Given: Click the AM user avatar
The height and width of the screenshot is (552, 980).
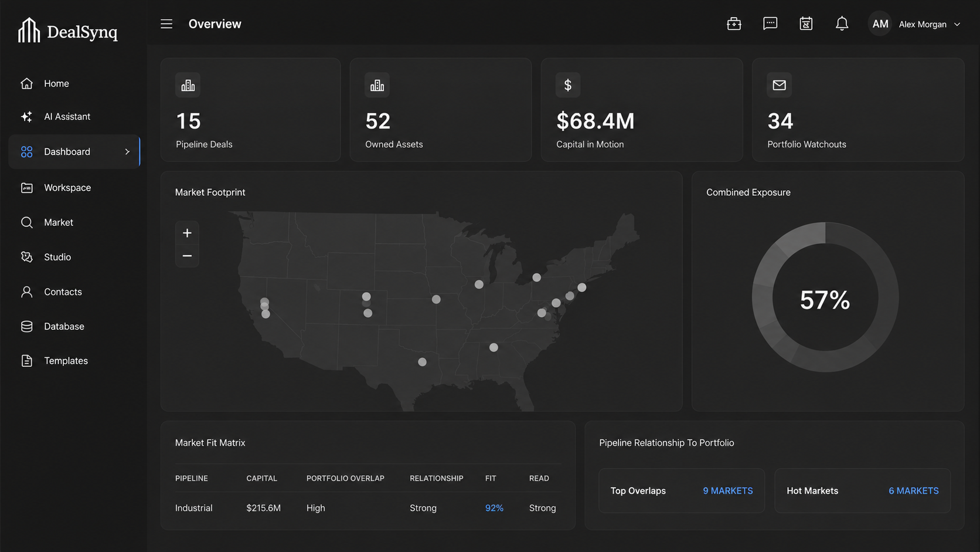Looking at the screenshot, I should pyautogui.click(x=880, y=24).
